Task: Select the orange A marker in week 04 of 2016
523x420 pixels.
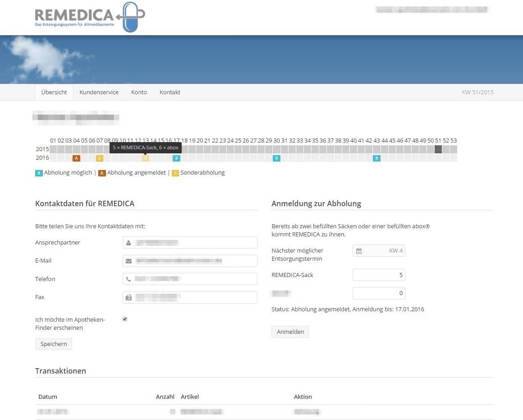Action: coord(76,158)
